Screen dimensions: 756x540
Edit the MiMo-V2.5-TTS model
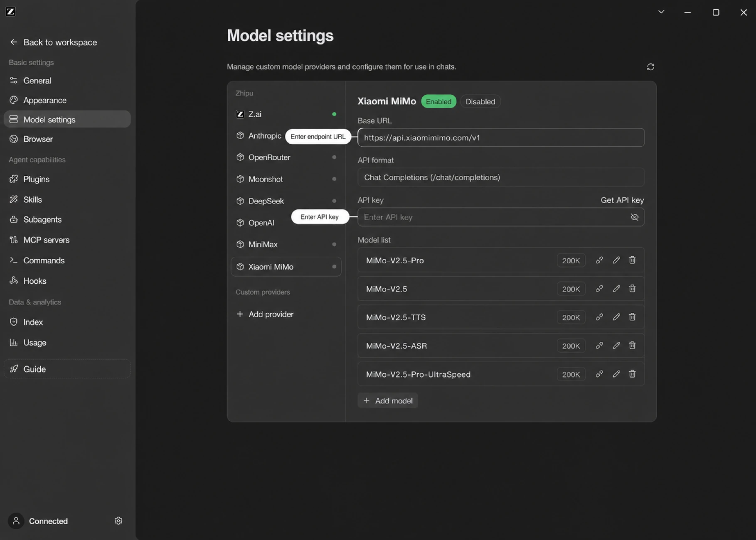(616, 317)
